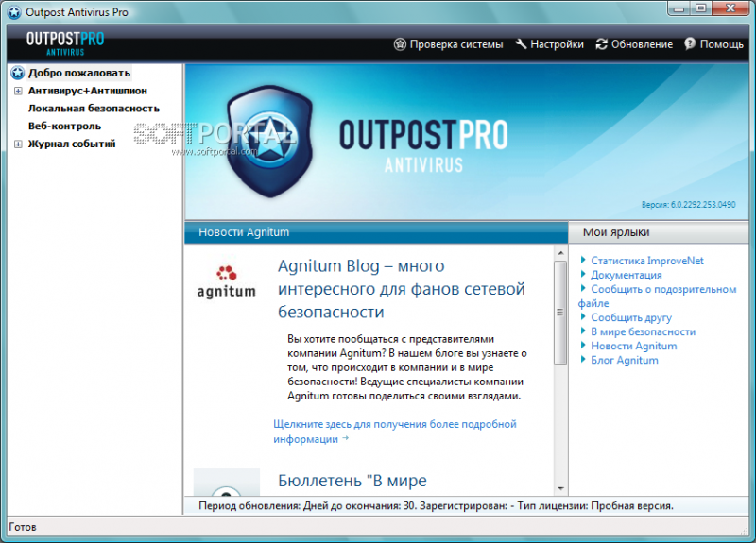This screenshot has width=756, height=543.
Task: Click the news panel scrollbar thumb
Action: (560, 313)
